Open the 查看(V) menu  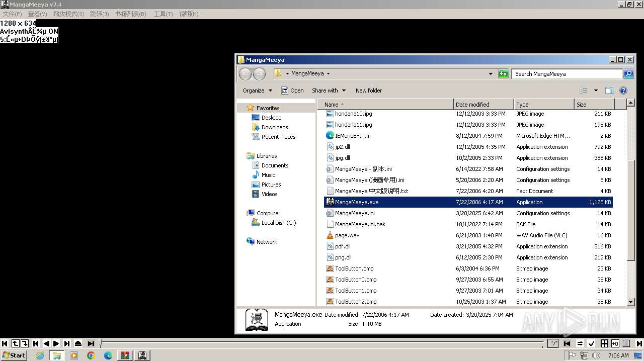[37, 14]
